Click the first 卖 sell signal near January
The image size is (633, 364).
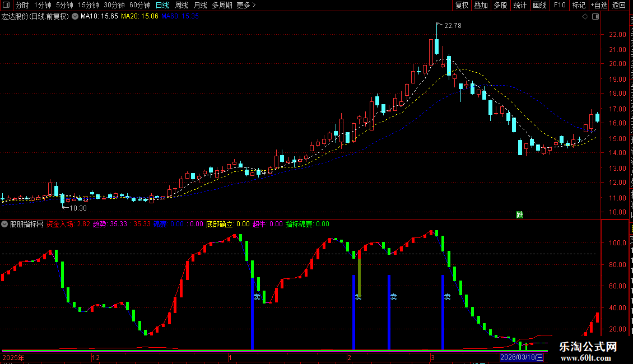(257, 297)
